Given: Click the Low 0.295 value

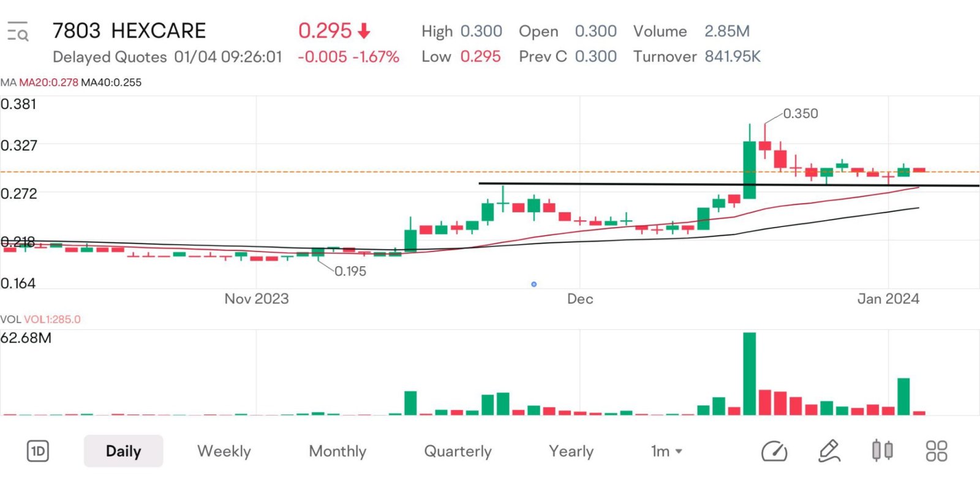Looking at the screenshot, I should (480, 56).
